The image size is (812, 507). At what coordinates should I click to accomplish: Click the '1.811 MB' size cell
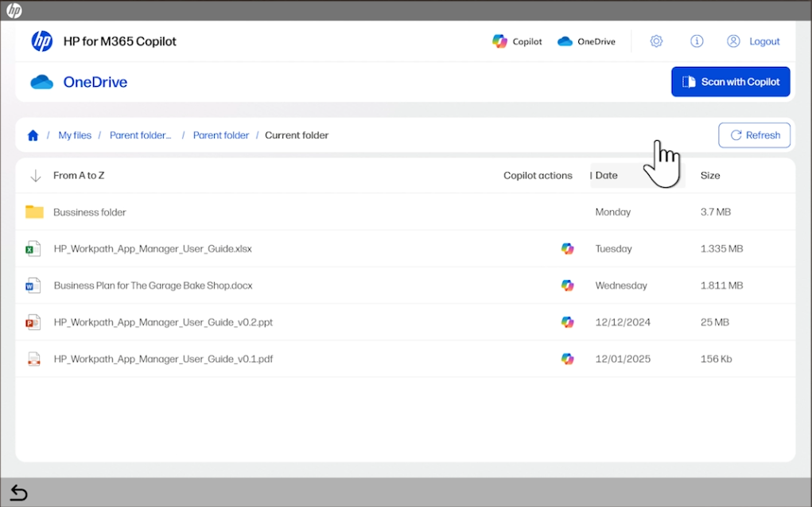click(721, 286)
